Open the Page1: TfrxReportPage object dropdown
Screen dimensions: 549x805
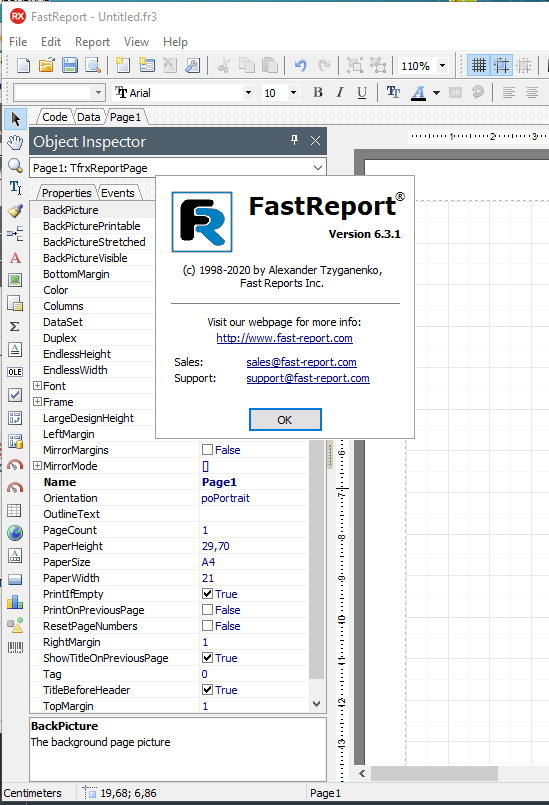(x=318, y=168)
